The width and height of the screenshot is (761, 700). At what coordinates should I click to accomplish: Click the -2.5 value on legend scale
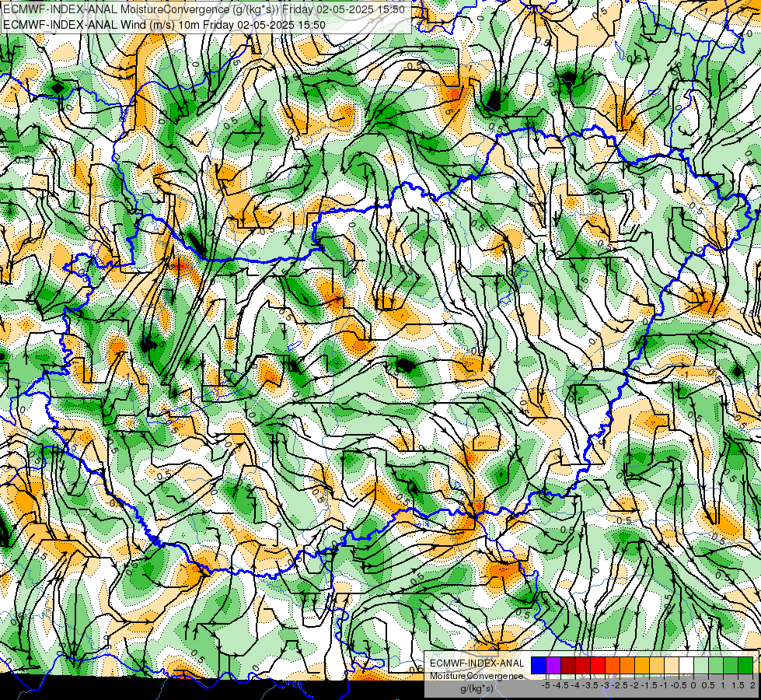click(618, 685)
